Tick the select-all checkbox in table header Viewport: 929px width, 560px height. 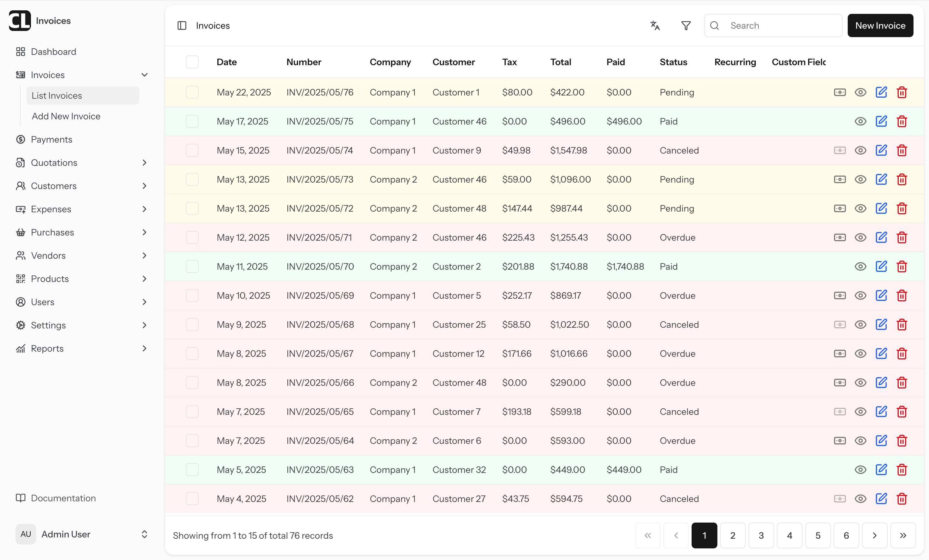tap(192, 62)
